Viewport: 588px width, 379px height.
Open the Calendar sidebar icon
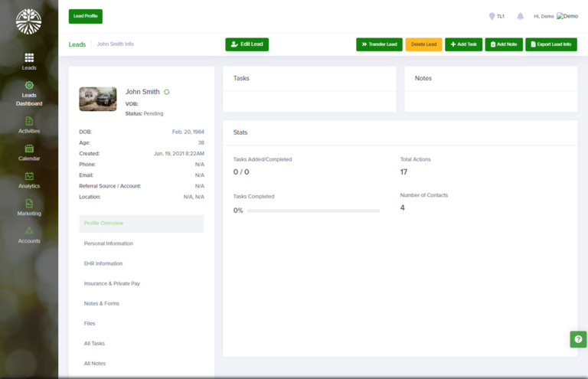pos(29,149)
